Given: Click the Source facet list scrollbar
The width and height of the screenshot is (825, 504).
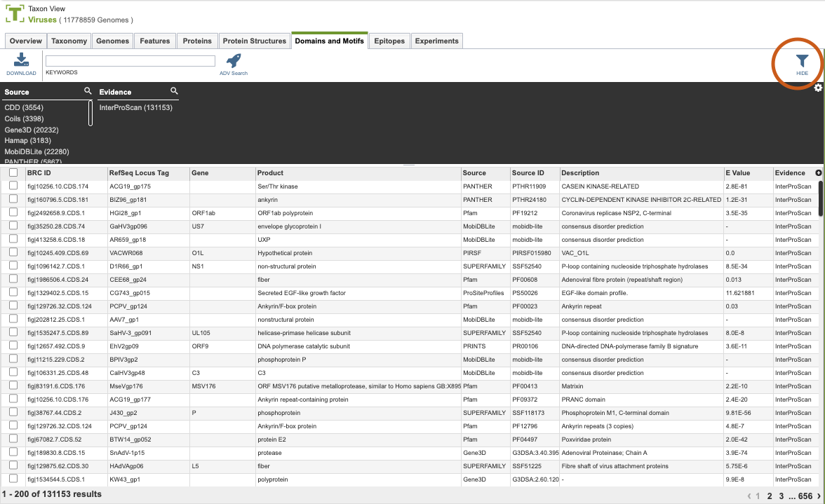Looking at the screenshot, I should pyautogui.click(x=90, y=114).
